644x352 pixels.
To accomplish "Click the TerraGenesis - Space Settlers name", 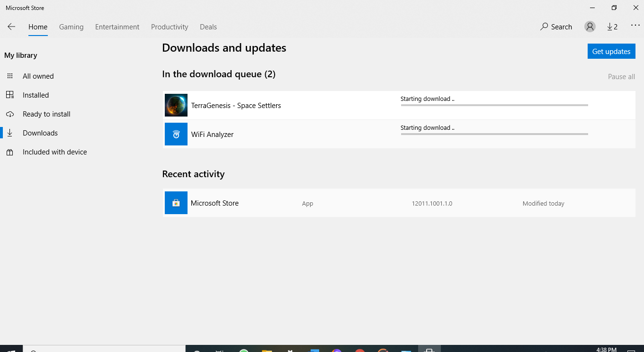I will click(x=236, y=106).
